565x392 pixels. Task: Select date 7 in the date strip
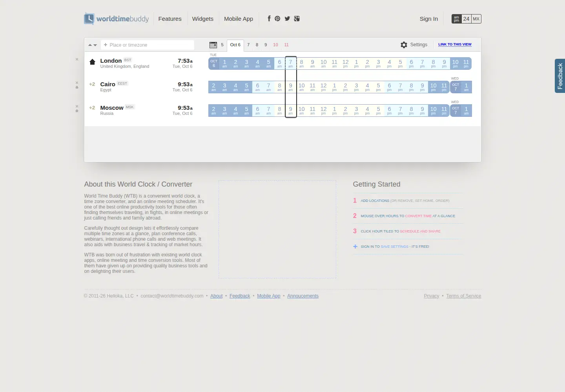[248, 45]
